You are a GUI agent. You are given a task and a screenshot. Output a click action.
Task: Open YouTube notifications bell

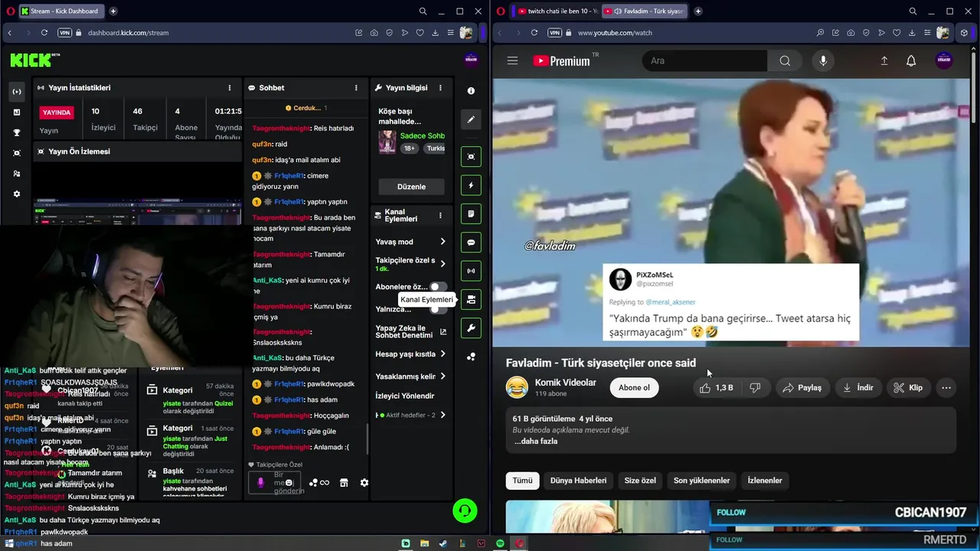(x=911, y=60)
